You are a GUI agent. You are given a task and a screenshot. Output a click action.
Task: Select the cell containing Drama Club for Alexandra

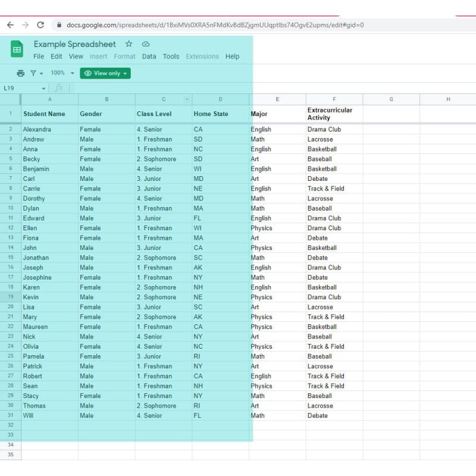[334, 129]
